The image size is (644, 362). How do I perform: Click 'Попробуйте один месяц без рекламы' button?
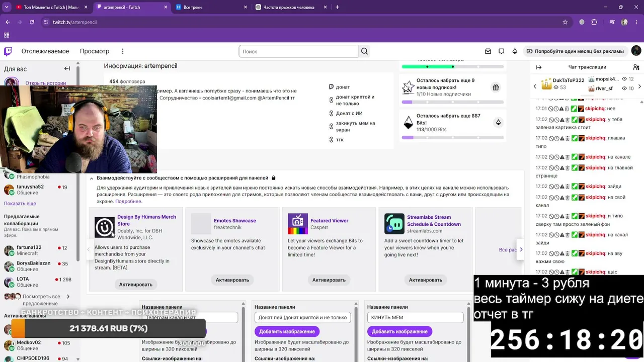tap(575, 51)
